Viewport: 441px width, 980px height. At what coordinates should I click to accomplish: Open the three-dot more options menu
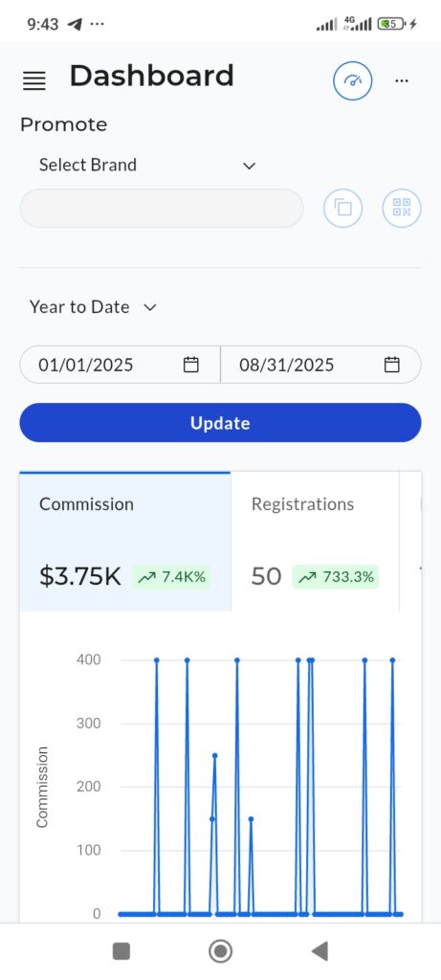(403, 80)
